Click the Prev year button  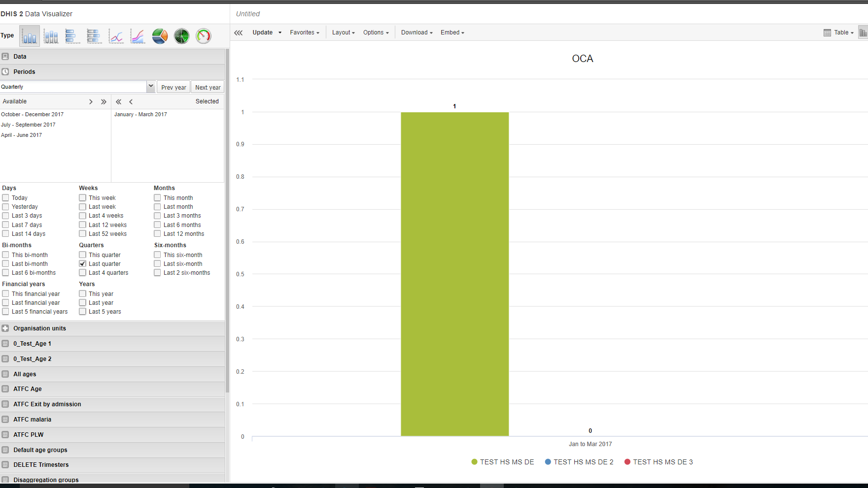[174, 87]
